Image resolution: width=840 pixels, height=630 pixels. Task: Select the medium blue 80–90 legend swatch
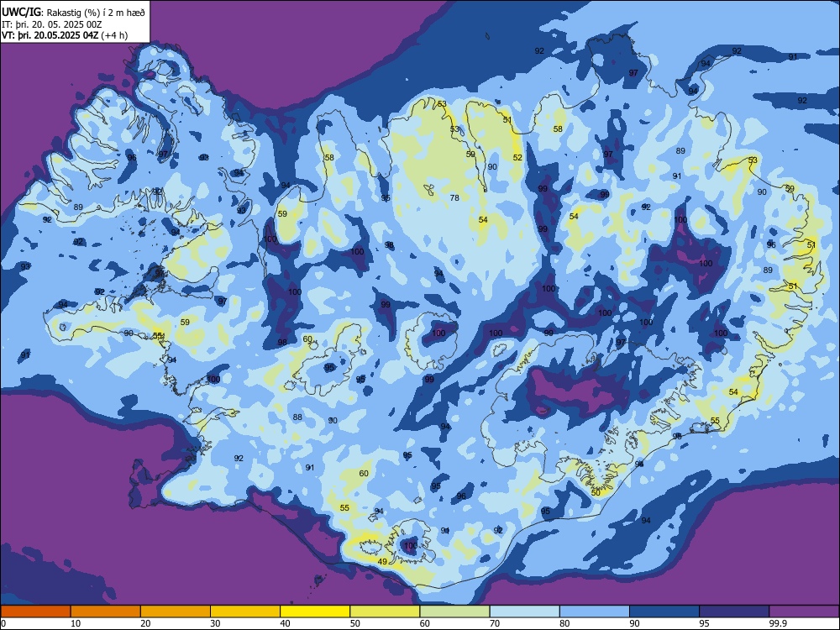595,612
